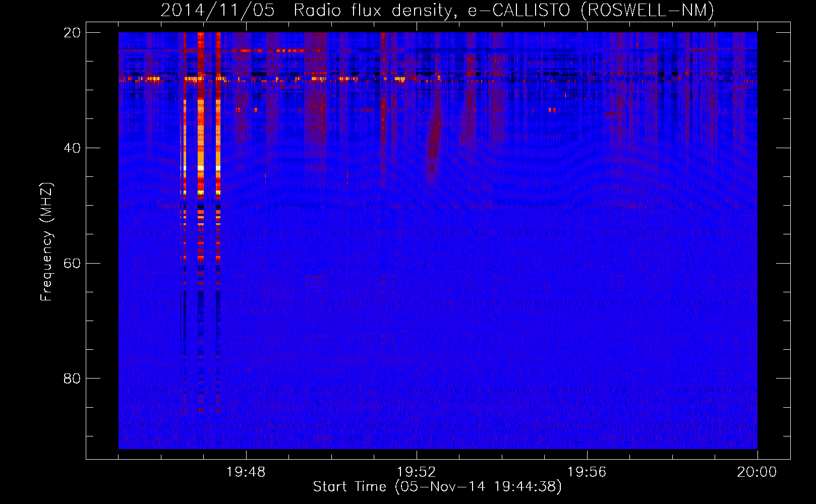The image size is (816, 504).
Task: Click the "Start Time (05-Nov-14 19:44:38)" label
Action: tap(437, 487)
